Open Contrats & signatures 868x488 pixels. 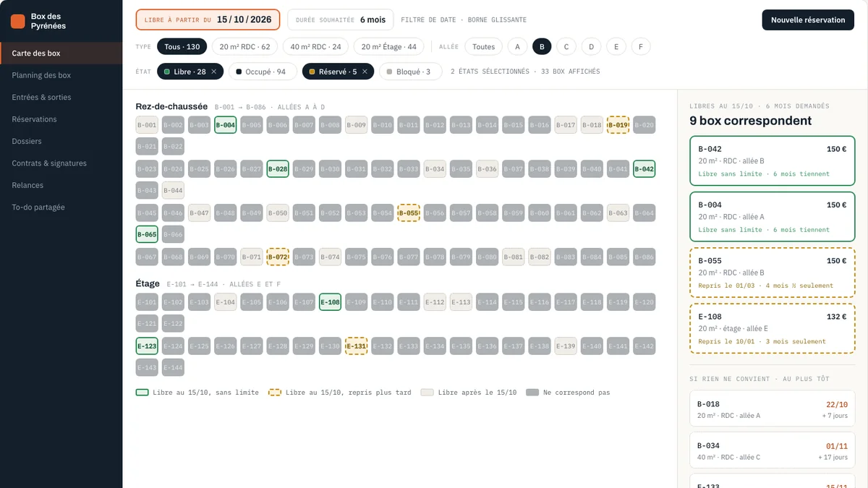click(x=61, y=163)
